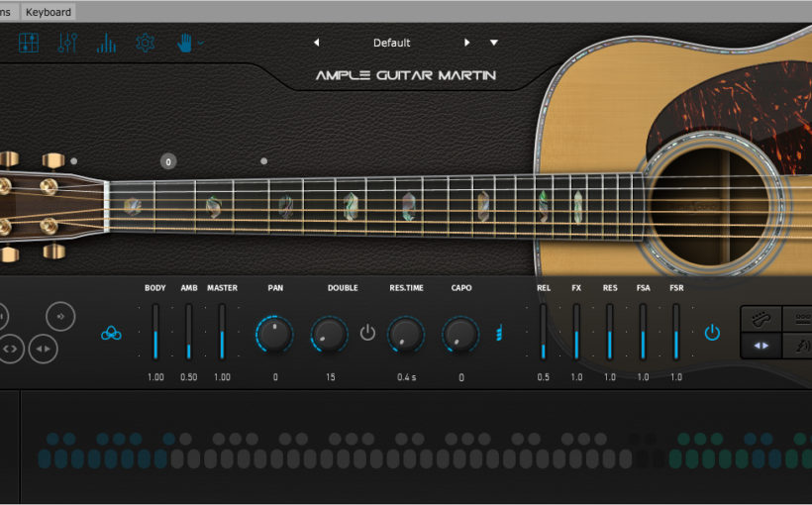The height and width of the screenshot is (505, 812).
Task: Click the RES.TIME knob
Action: pyautogui.click(x=406, y=334)
